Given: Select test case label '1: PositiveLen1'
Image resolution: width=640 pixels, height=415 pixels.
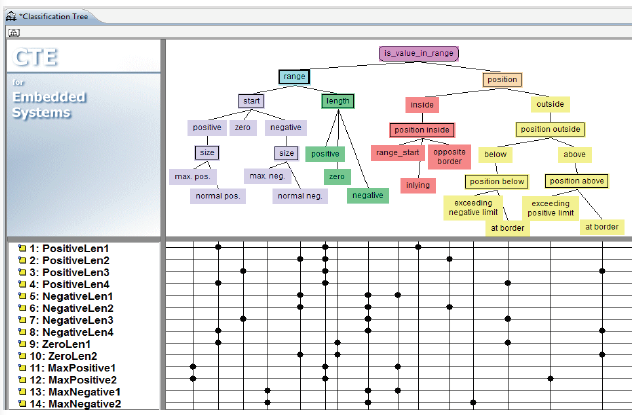Looking at the screenshot, I should 69,248.
